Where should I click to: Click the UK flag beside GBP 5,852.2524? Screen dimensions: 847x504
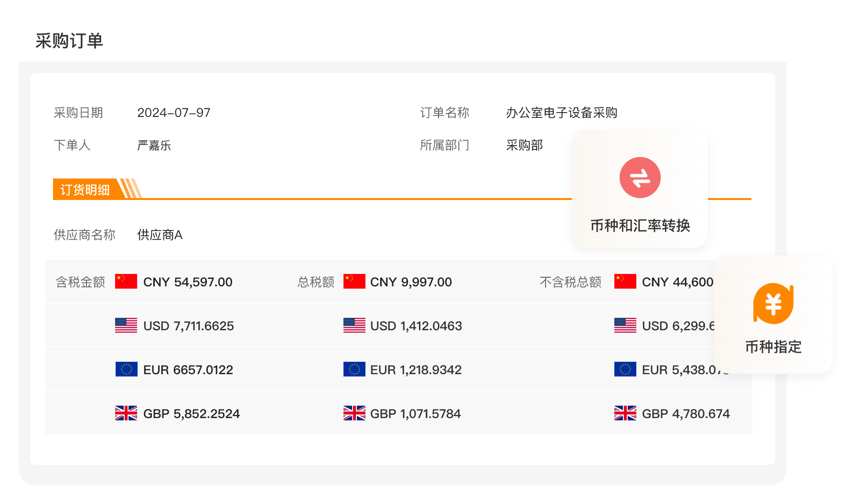[126, 413]
